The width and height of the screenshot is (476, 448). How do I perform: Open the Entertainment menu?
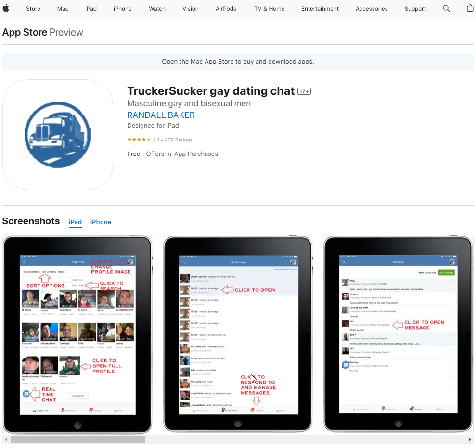click(x=320, y=9)
